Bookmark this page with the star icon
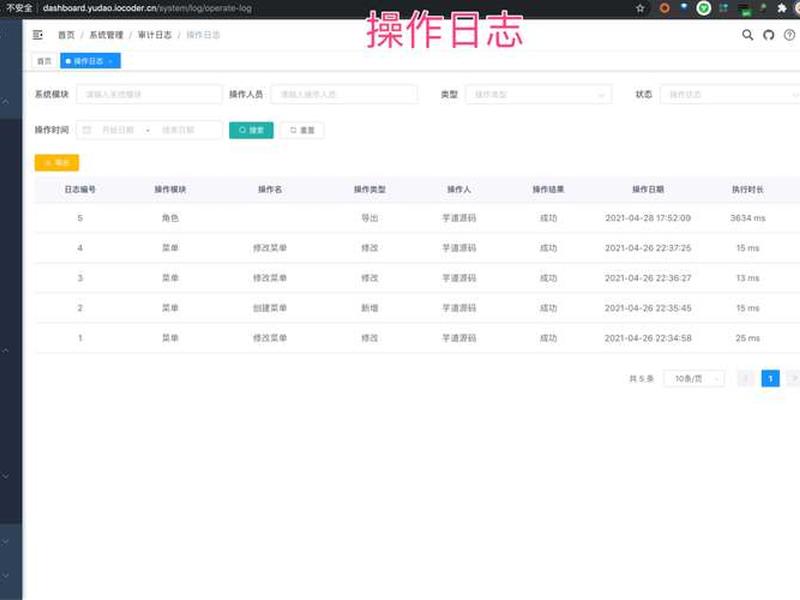Screen dimensions: 800x600 point(640,8)
